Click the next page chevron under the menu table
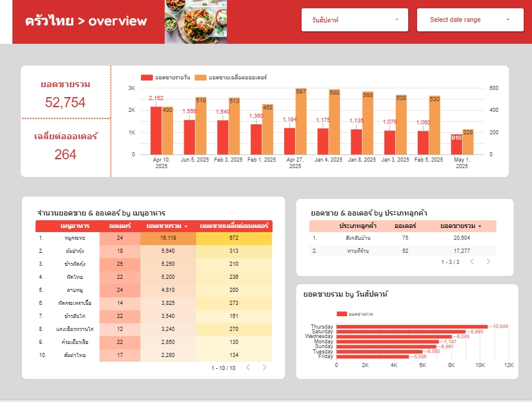 pos(264,368)
